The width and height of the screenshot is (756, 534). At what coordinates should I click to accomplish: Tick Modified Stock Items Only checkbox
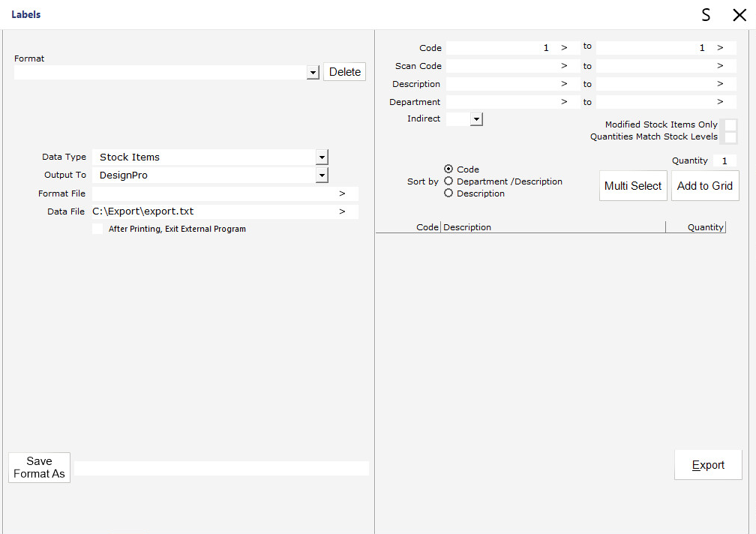[x=730, y=124]
